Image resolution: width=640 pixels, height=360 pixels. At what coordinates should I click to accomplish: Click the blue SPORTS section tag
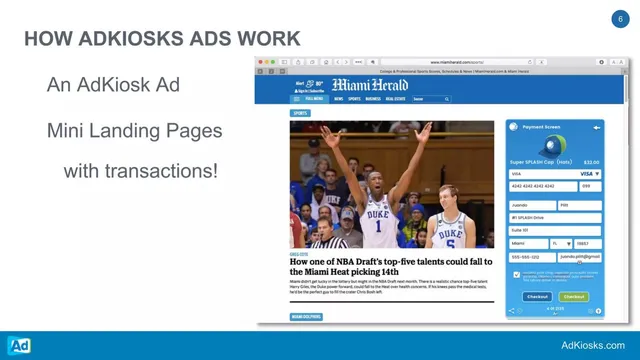300,113
